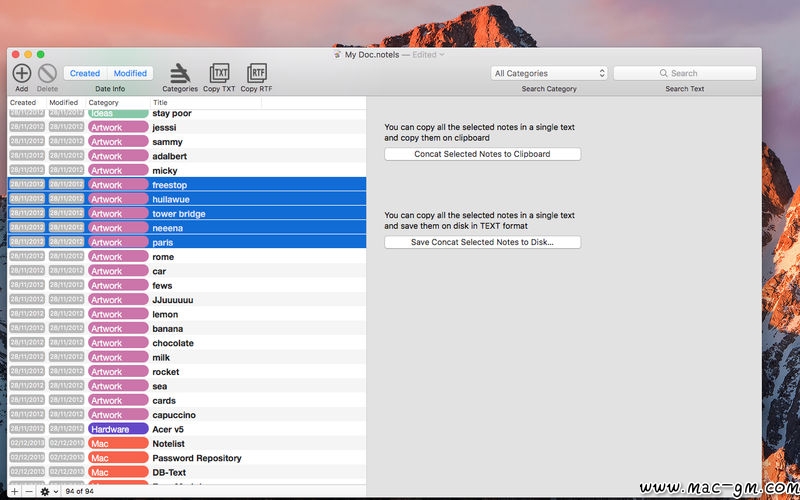Select the note titled fews
Viewport: 800px width, 500px height.
tap(187, 285)
